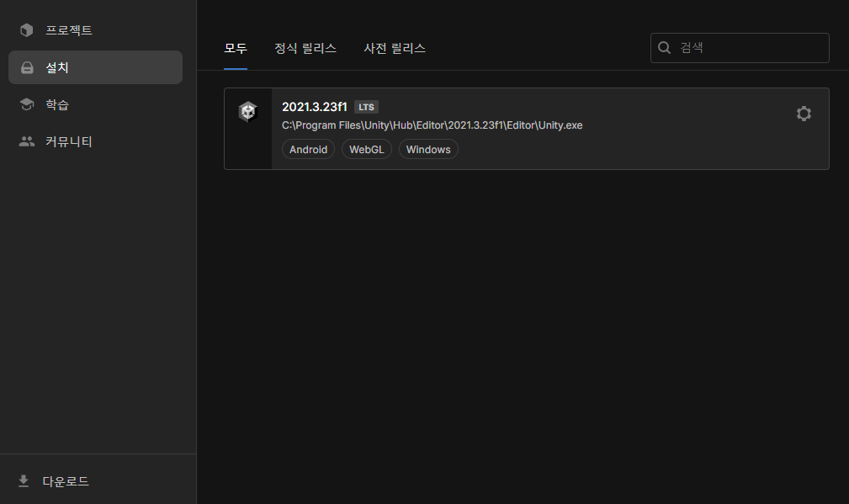The width and height of the screenshot is (849, 504).
Task: Click the 2021.3.23f1 version title
Action: click(x=315, y=107)
